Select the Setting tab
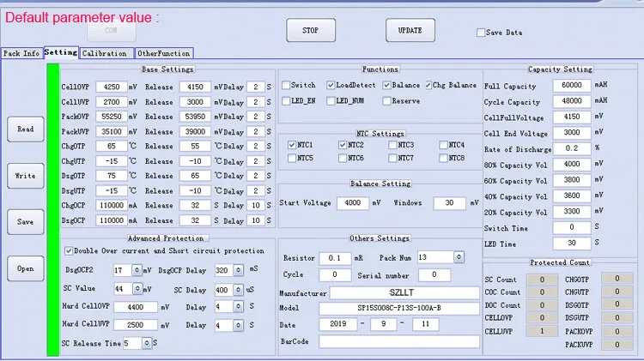This screenshot has height=361, width=644. pyautogui.click(x=61, y=52)
